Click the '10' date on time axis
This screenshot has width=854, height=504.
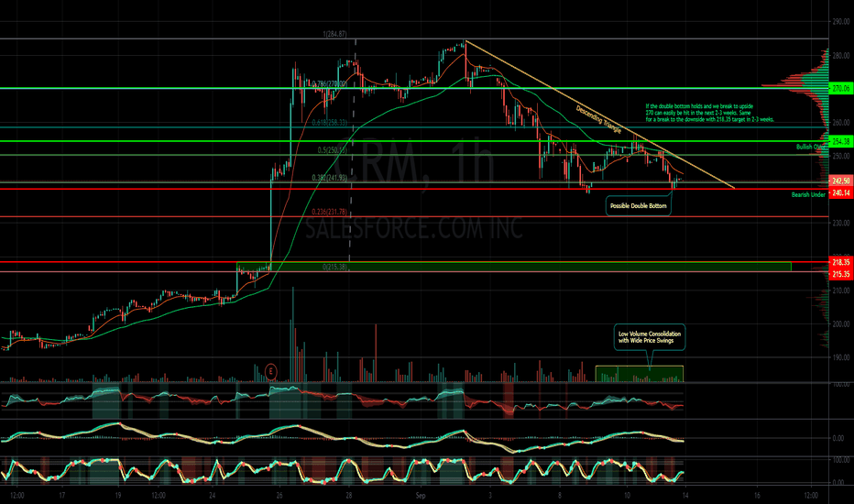[628, 495]
